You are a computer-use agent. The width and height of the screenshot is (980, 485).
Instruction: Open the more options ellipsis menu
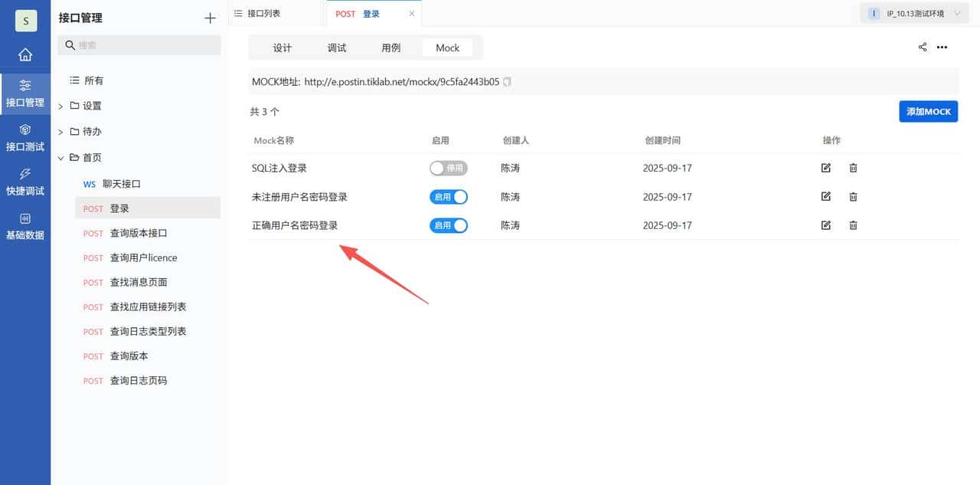[942, 47]
